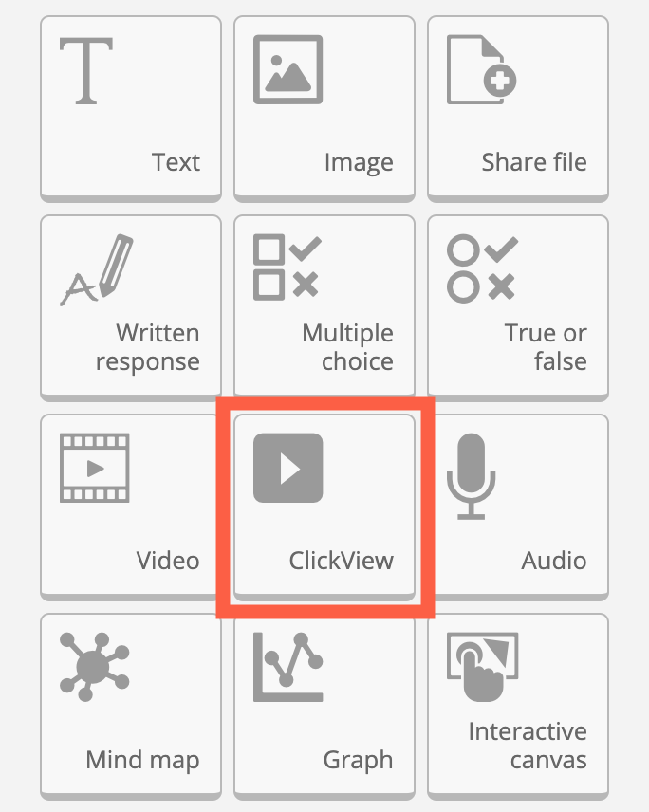Viewport: 649px width, 812px height.
Task: Click the ClickView label text
Action: click(342, 561)
